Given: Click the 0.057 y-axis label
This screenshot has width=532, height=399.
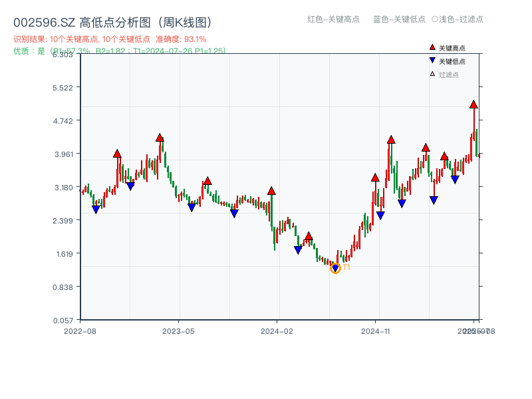Looking at the screenshot, I should (x=63, y=321).
